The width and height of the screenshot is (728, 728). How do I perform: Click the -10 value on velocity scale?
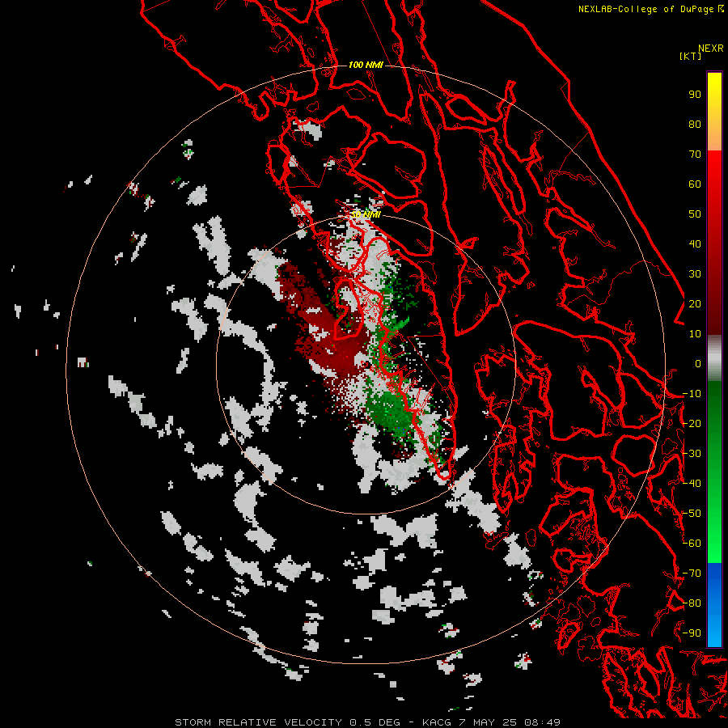tap(692, 394)
